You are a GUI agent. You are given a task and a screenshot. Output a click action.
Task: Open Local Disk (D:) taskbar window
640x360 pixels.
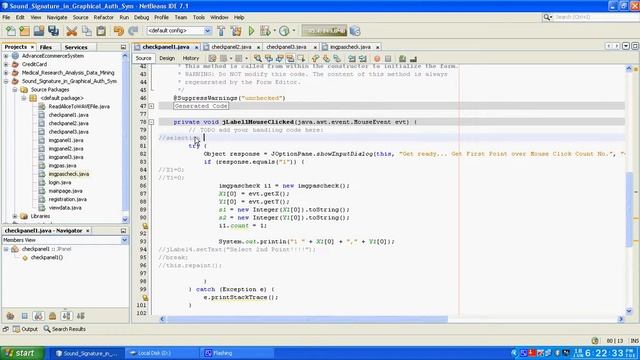coord(162,353)
